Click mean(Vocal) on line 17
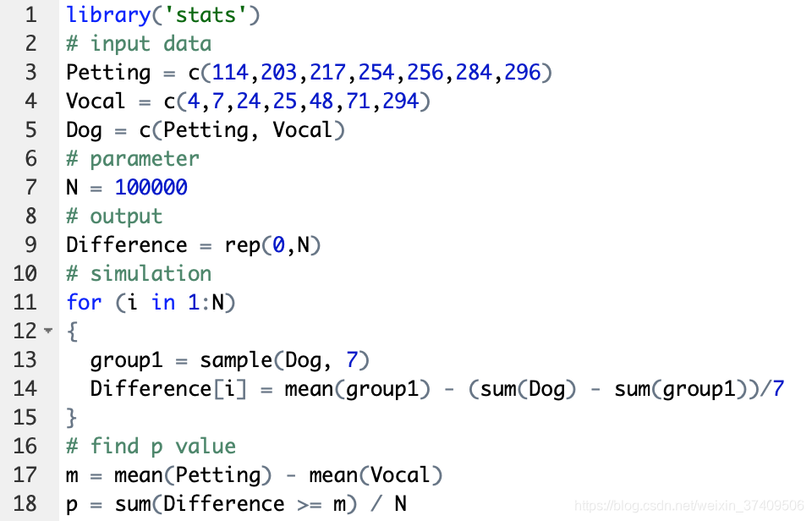Screen dimensions: 812x521 point(376,475)
